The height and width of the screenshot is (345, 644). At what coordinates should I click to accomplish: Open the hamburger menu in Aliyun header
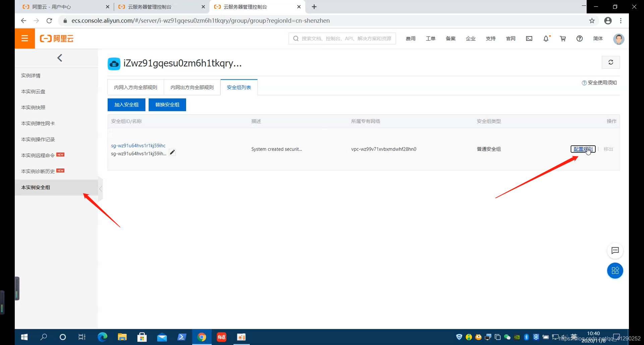click(24, 39)
